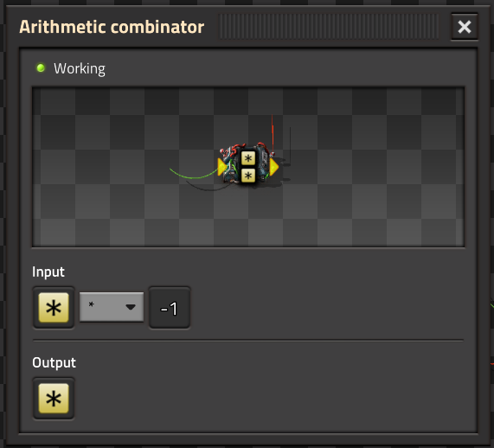
Task: Click the input signal 'Each' slot
Action: pyautogui.click(x=54, y=308)
